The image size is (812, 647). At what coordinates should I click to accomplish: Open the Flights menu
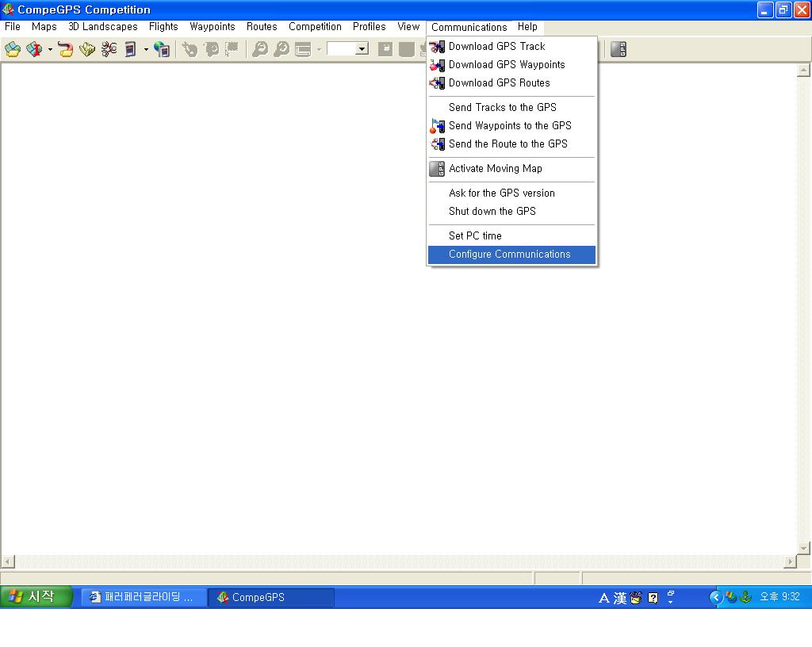[x=163, y=27]
